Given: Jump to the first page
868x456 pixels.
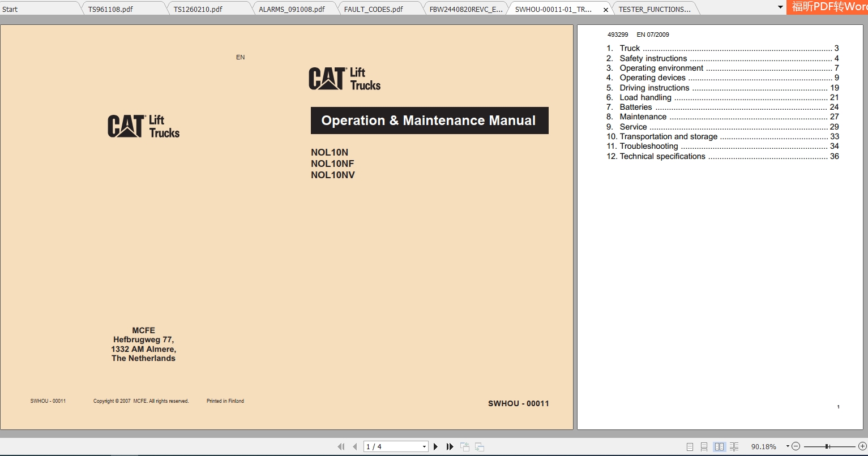Looking at the screenshot, I should pos(342,446).
